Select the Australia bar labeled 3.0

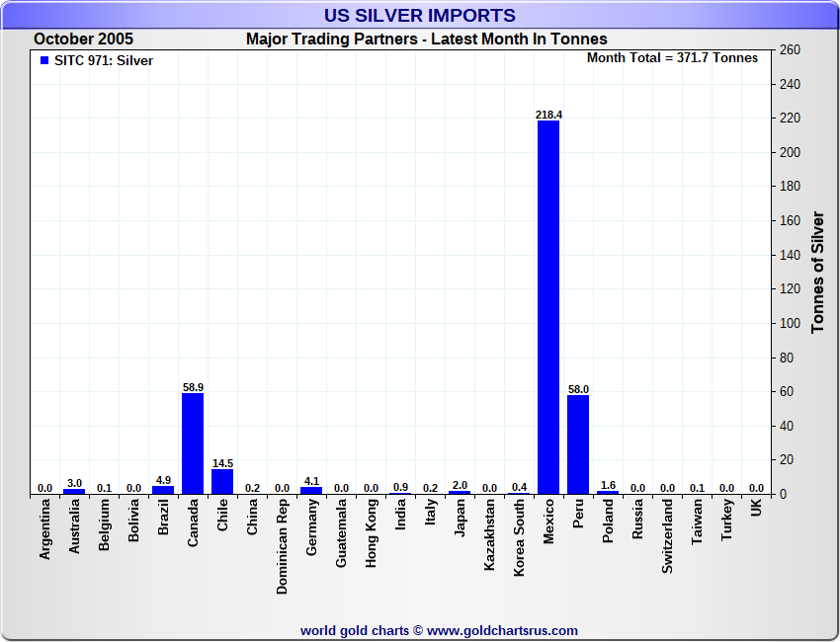point(74,491)
